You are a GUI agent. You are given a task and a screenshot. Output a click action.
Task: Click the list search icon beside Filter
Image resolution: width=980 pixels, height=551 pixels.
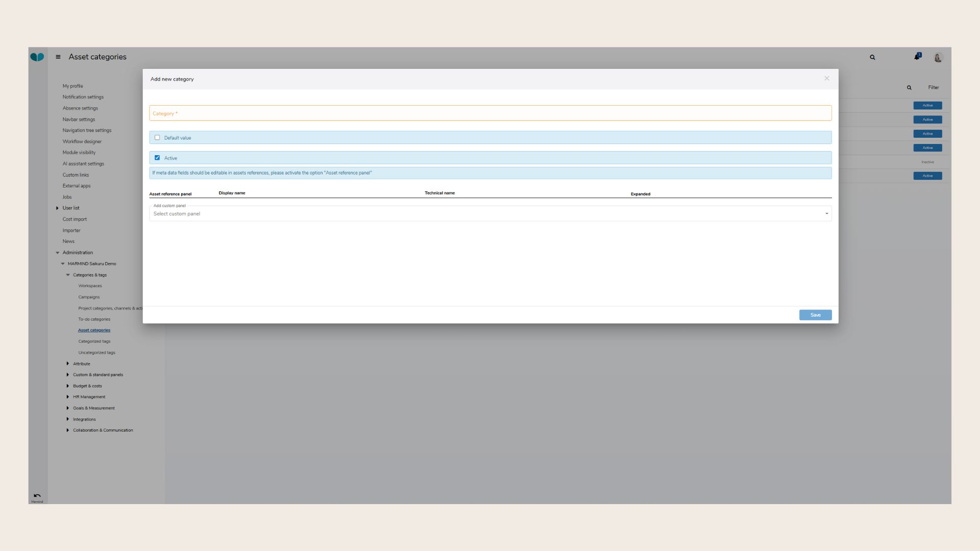909,88
